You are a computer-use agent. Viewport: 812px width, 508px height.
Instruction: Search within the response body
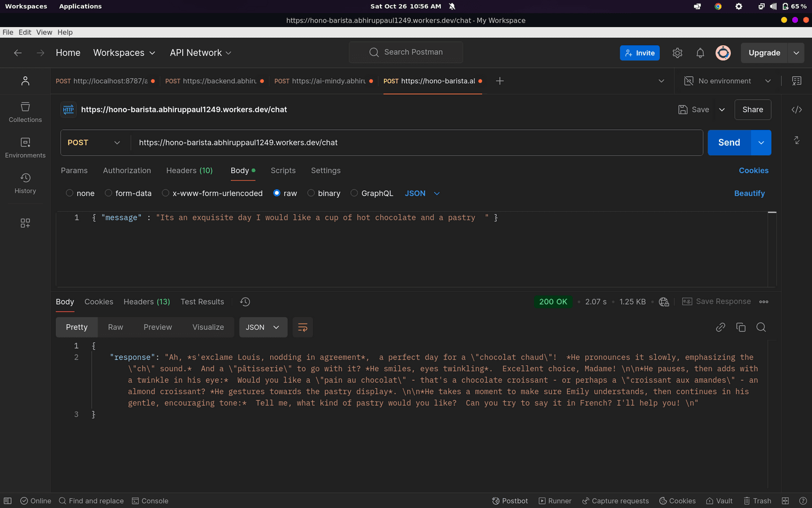(x=761, y=327)
